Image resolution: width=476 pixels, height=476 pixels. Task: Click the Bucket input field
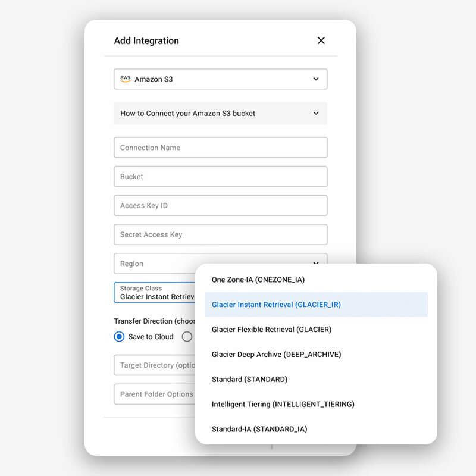click(220, 177)
